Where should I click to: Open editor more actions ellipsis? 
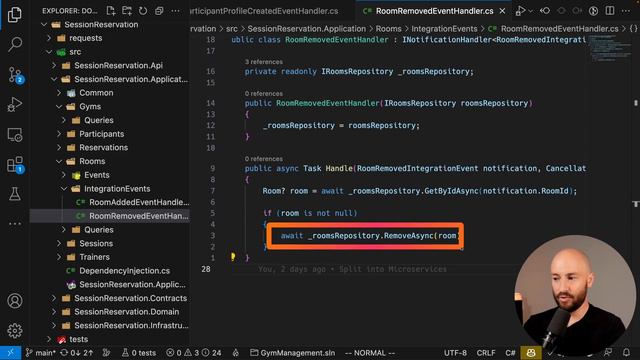tap(626, 11)
